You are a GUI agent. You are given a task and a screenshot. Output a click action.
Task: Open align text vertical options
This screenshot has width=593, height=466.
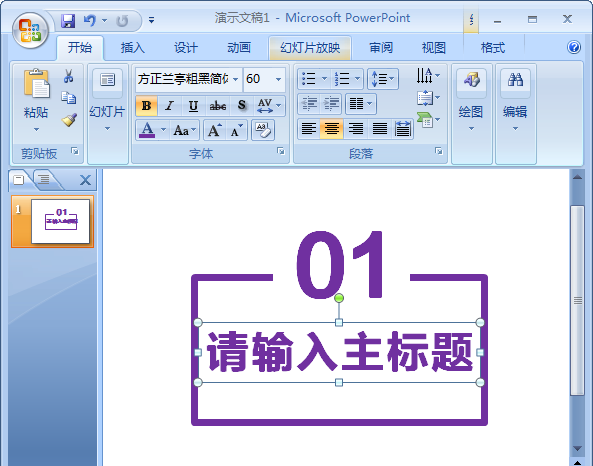pos(428,98)
